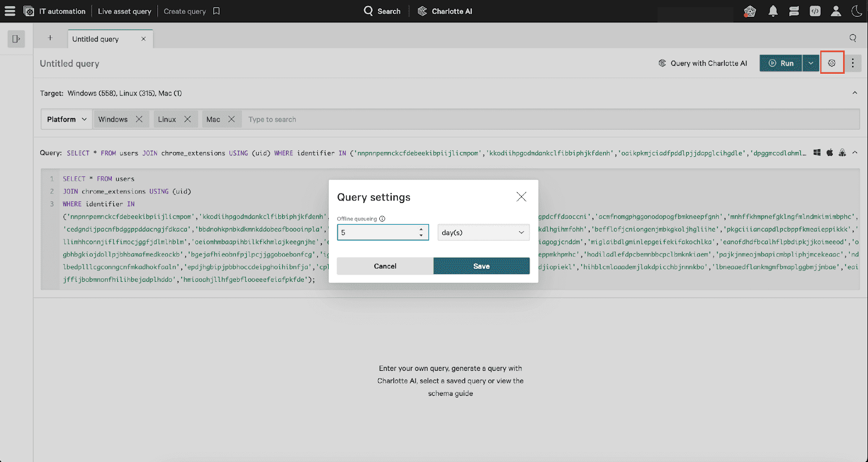Open the hamburger main menu
This screenshot has height=462, width=868.
pos(10,11)
